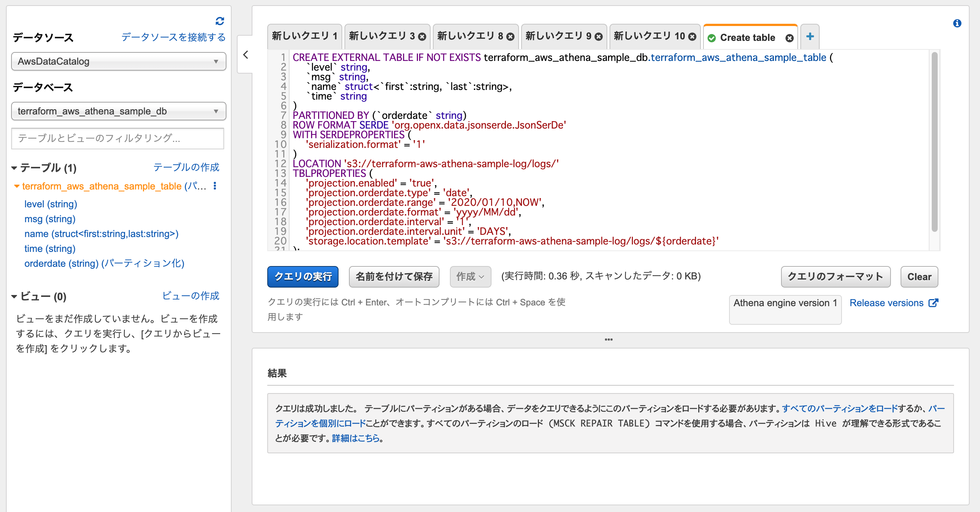Open the options menu for terraform_aws_athena_sample_table
The image size is (980, 512).
[215, 186]
